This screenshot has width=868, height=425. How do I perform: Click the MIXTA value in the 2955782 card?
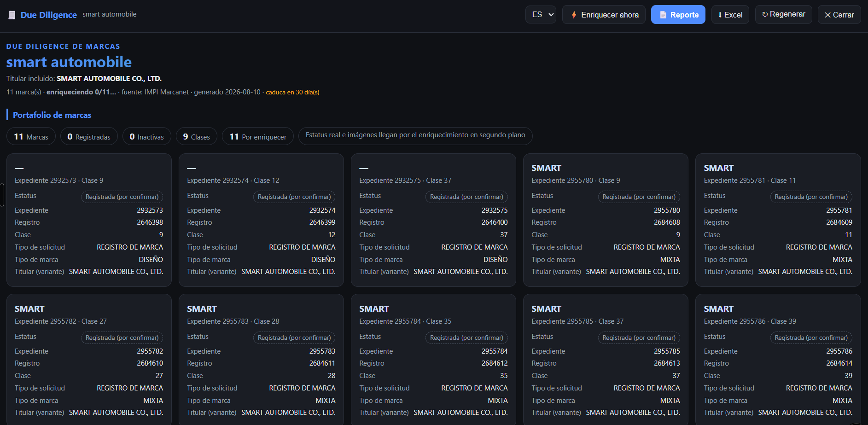click(x=153, y=401)
